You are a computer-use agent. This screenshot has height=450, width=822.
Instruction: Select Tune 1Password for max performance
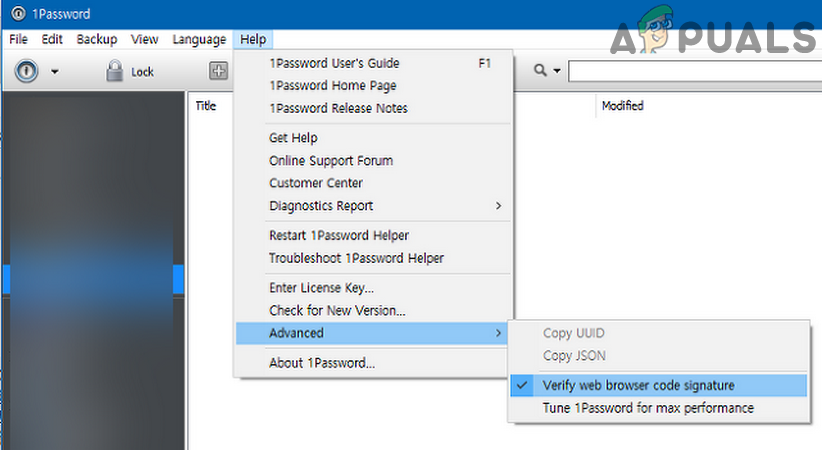click(648, 408)
